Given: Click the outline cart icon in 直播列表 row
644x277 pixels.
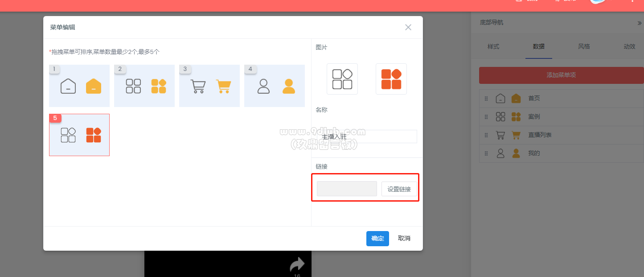Looking at the screenshot, I should tap(500, 135).
